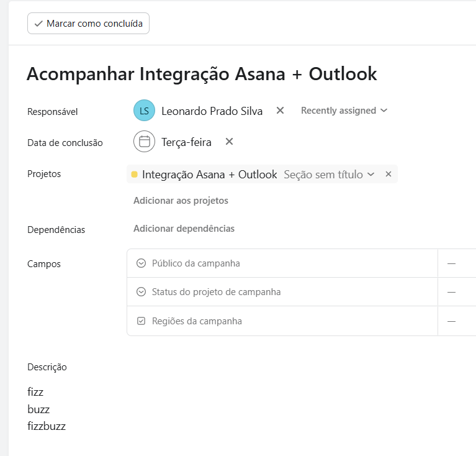The width and height of the screenshot is (476, 456).
Task: Edit the task title text
Action: point(202,74)
